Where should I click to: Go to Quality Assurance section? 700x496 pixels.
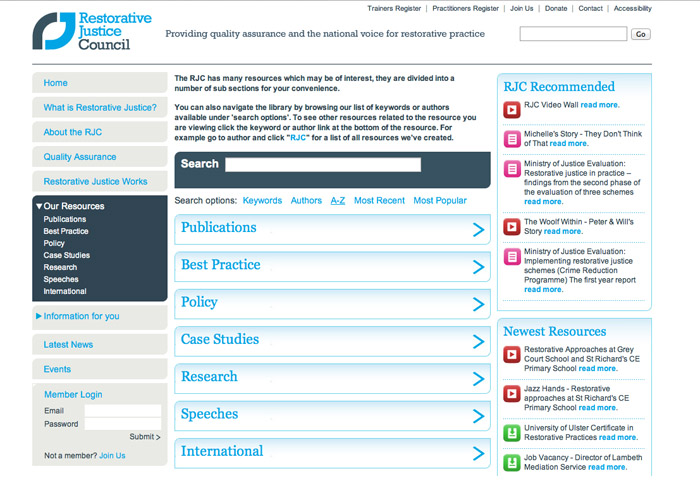pyautogui.click(x=100, y=157)
